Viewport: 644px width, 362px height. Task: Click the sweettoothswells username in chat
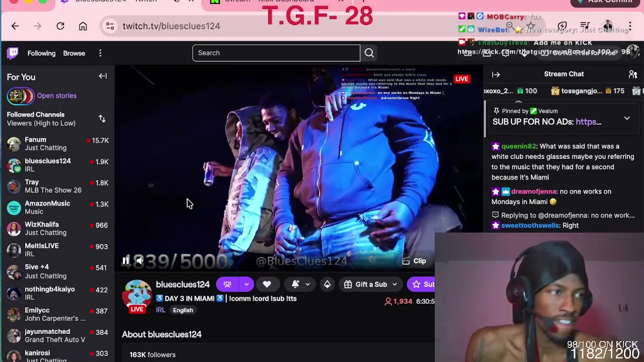530,226
